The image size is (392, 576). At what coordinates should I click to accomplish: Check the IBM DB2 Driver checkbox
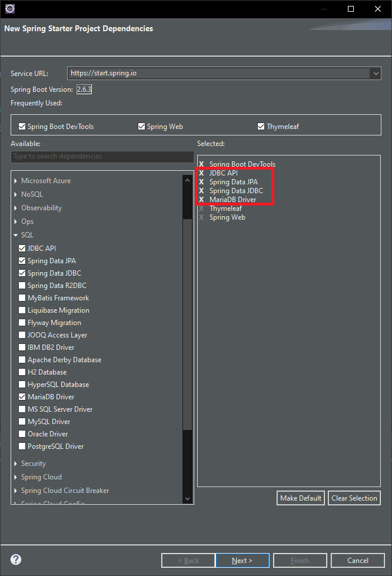point(22,347)
